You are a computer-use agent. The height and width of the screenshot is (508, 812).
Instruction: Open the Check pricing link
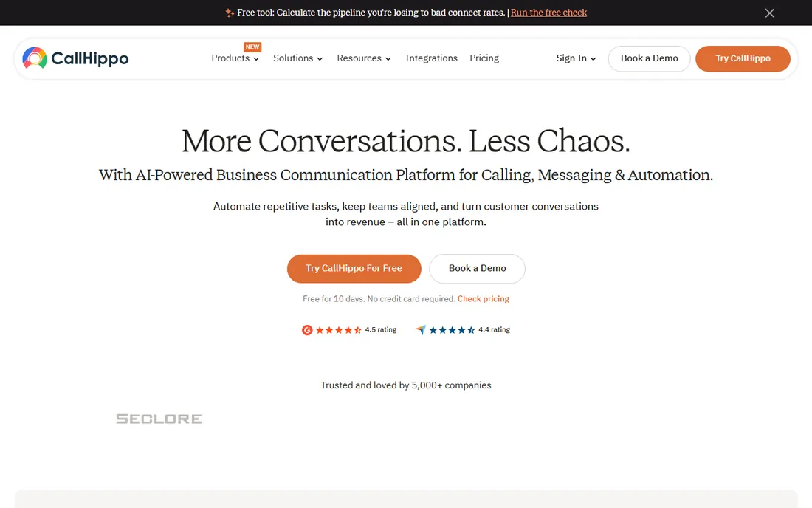[484, 299]
